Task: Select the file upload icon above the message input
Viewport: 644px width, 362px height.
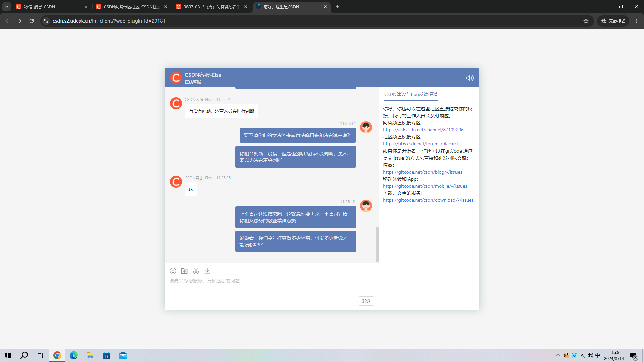Action: coord(184,271)
